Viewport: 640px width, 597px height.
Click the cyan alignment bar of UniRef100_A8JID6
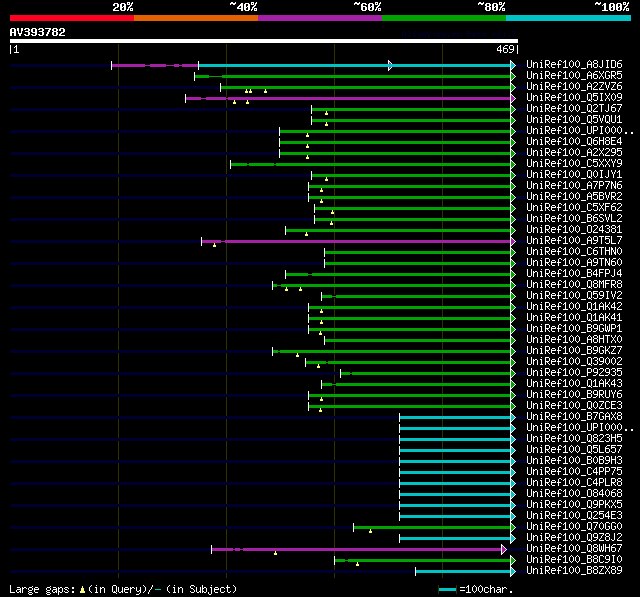(x=355, y=65)
